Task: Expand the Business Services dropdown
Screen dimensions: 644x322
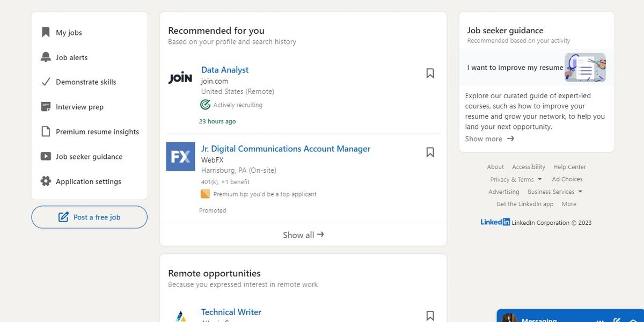Action: [580, 192]
